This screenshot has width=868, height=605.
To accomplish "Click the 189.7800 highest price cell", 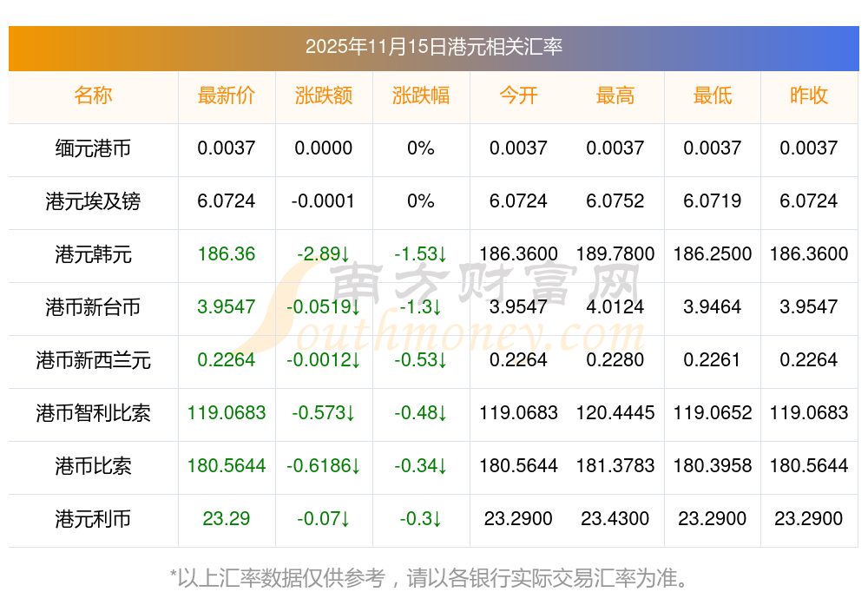I will click(x=615, y=254).
